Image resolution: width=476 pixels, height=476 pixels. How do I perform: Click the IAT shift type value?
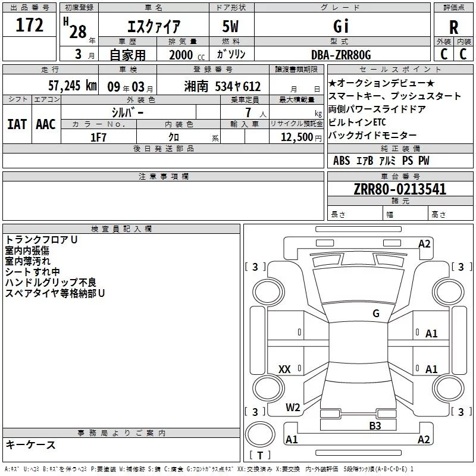17,124
